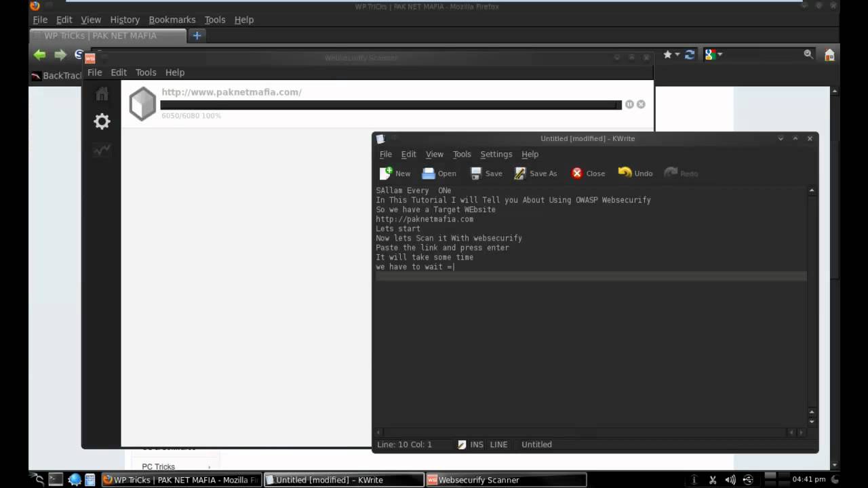Click the PC Tricks link on the web page
The width and height of the screenshot is (868, 488).
(159, 466)
